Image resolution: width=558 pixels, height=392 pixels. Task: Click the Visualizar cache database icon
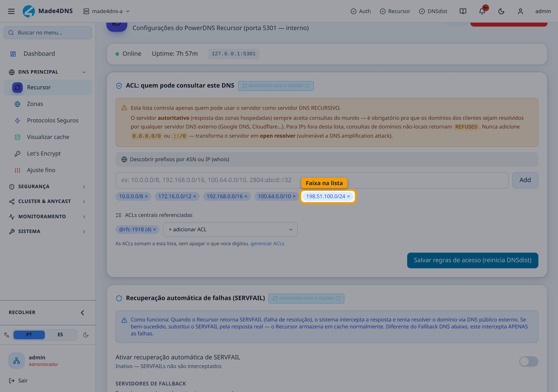(x=17, y=137)
